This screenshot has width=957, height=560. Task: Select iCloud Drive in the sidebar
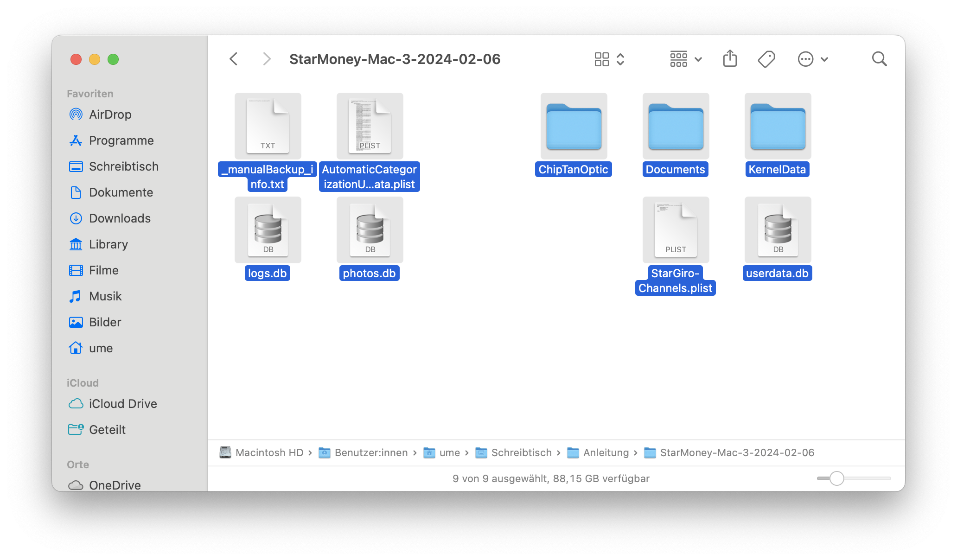(123, 404)
